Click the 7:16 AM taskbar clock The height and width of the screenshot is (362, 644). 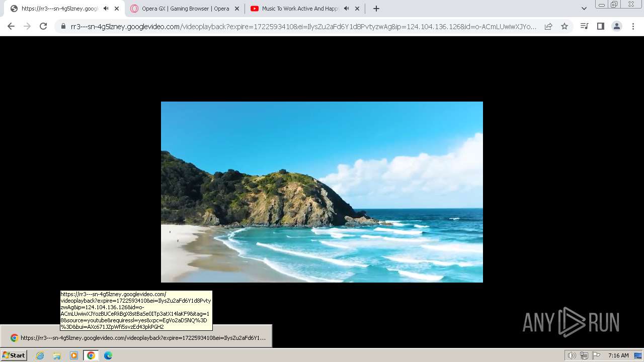pos(618,355)
